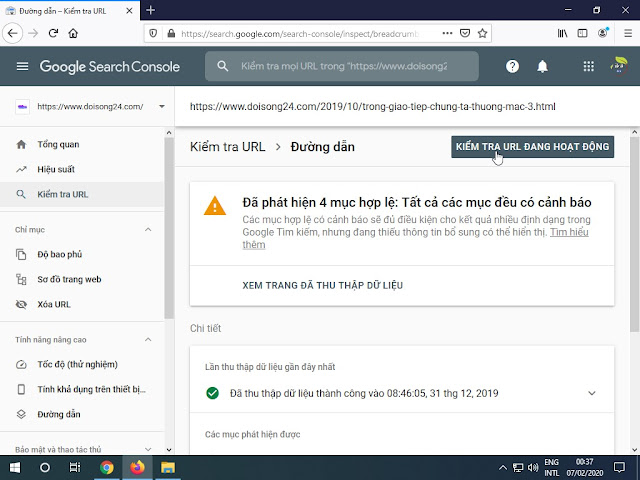Launch Chrome from the taskbar
Viewport: 640px width, 480px height.
click(107, 467)
